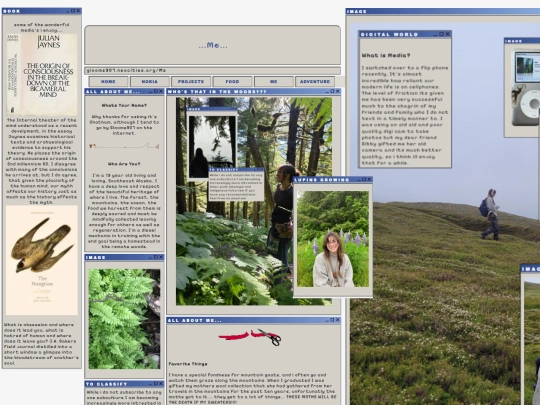Go to the NOKIA page button

point(149,82)
